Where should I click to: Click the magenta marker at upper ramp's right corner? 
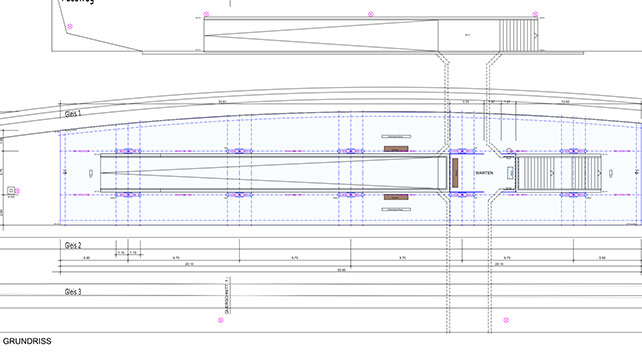click(x=535, y=14)
